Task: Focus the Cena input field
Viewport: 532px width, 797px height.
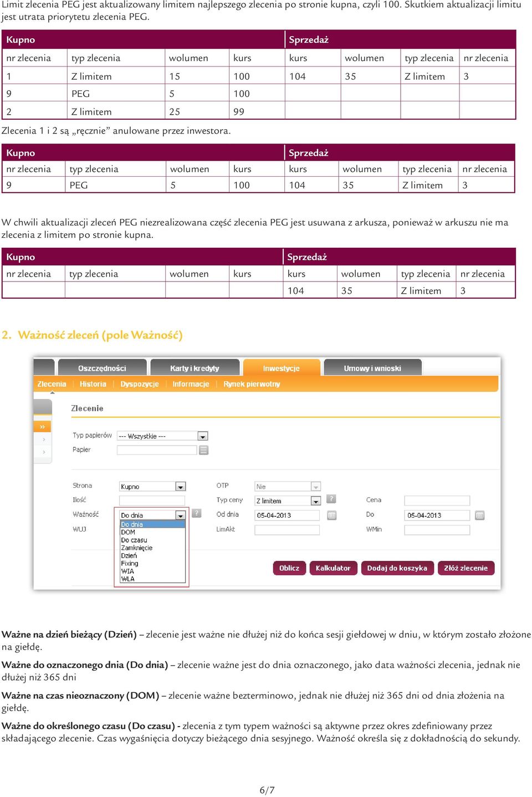Action: coord(437,500)
